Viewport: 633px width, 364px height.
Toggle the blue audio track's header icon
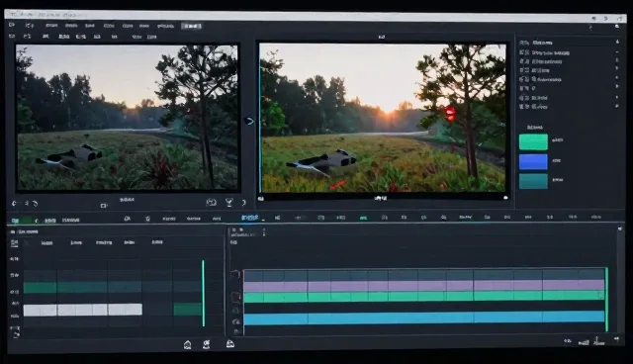pos(235,321)
